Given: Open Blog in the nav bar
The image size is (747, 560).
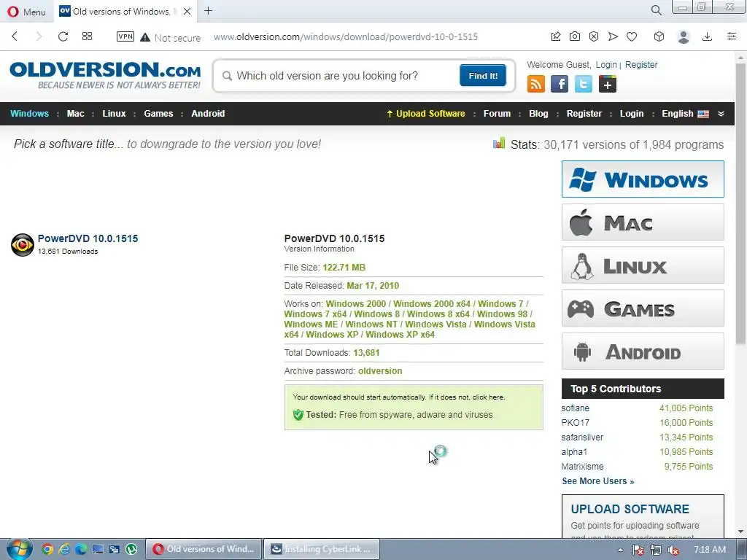Looking at the screenshot, I should click(538, 113).
